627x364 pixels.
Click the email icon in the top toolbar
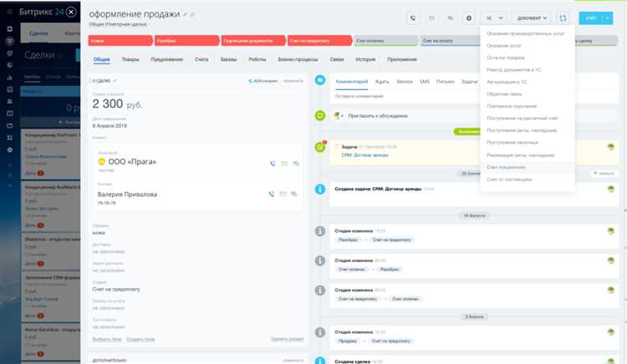pos(432,18)
